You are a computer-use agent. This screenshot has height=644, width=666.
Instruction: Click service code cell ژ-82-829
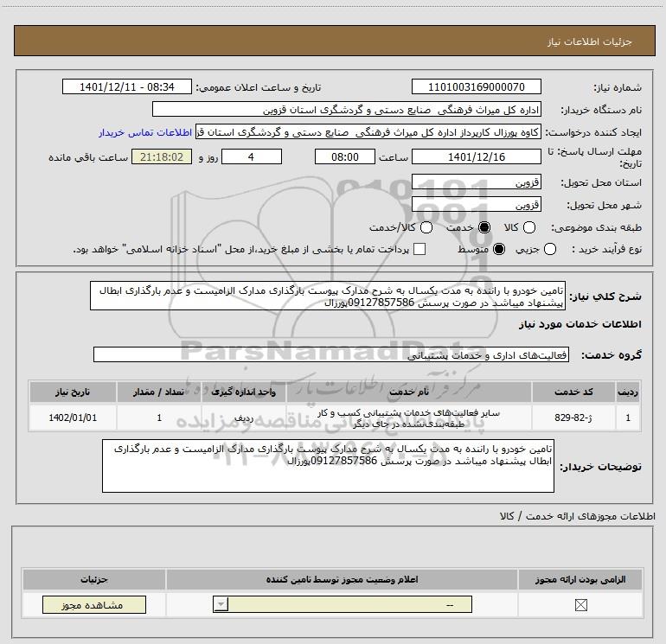pyautogui.click(x=573, y=418)
